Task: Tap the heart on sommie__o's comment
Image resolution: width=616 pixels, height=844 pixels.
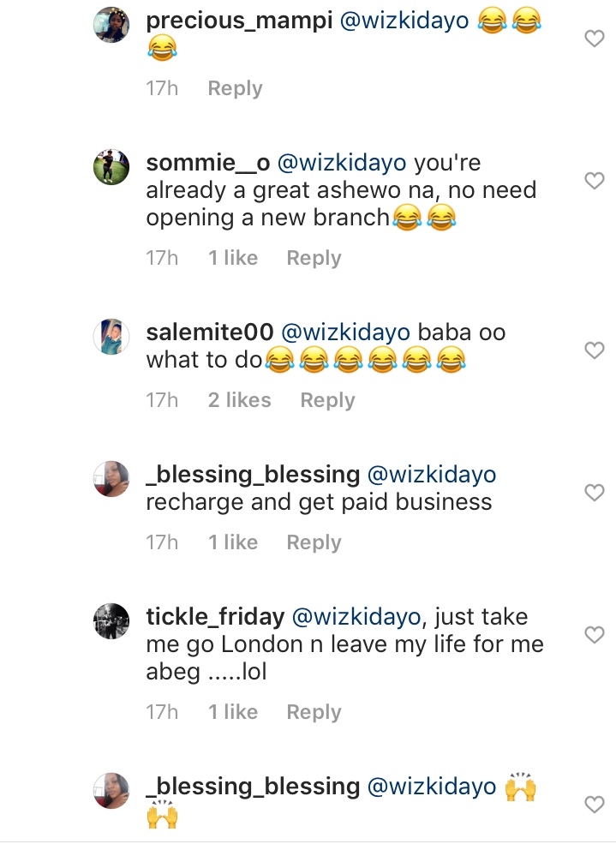Action: (x=594, y=180)
